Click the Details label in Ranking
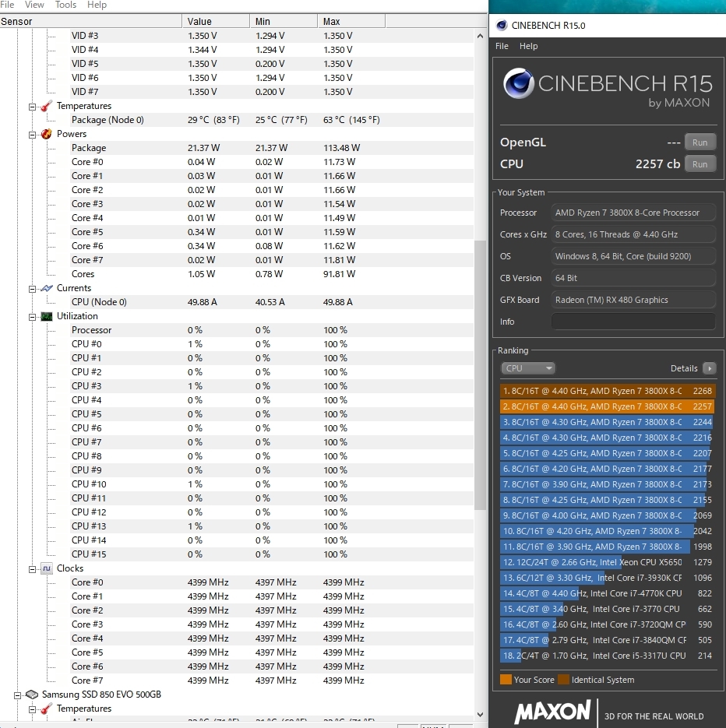726x728 pixels. pos(684,368)
